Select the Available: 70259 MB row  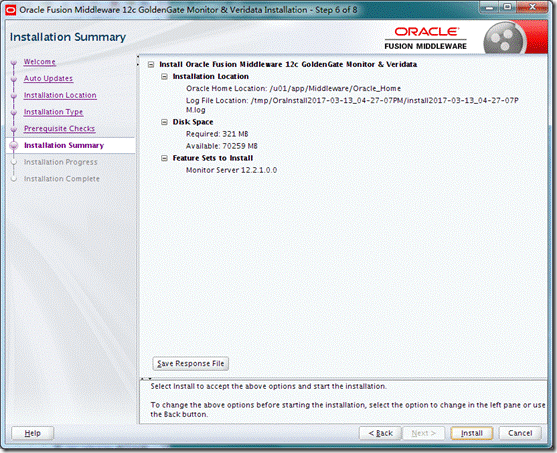pos(222,146)
